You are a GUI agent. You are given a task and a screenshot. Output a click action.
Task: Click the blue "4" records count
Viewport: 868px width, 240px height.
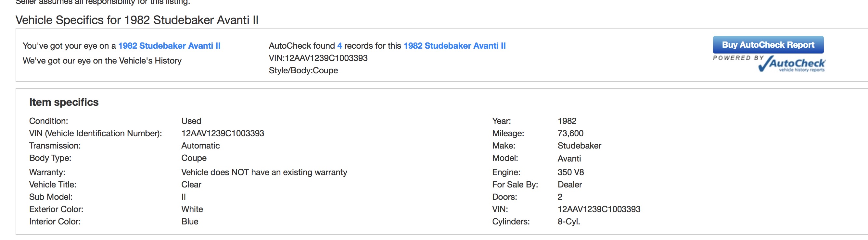tap(339, 46)
